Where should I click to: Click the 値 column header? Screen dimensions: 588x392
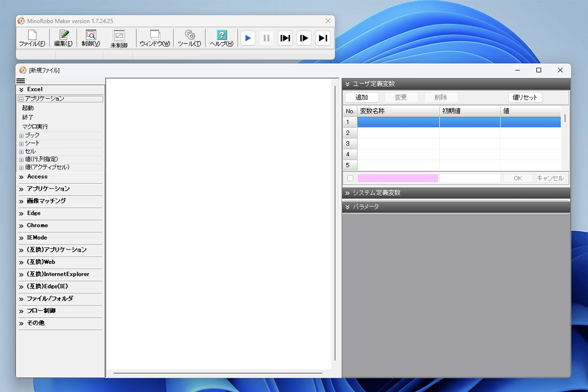531,112
